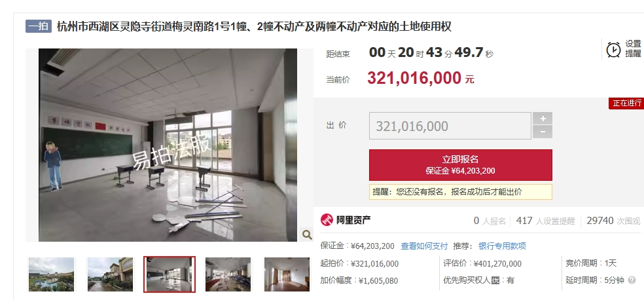Click the 一拍 tag beside the title
This screenshot has height=300, width=644.
coord(39,26)
